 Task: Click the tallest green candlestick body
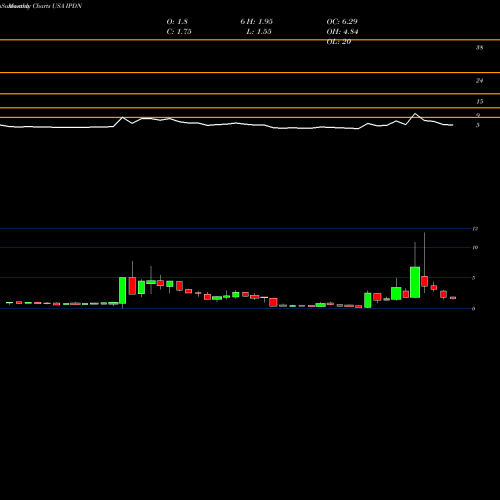[415, 282]
